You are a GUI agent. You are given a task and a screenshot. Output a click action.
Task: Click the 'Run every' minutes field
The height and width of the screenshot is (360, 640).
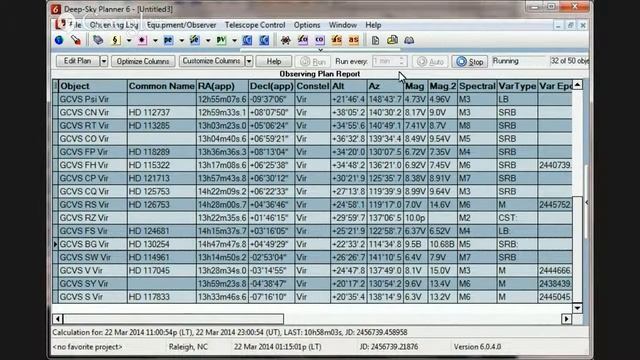pos(384,61)
